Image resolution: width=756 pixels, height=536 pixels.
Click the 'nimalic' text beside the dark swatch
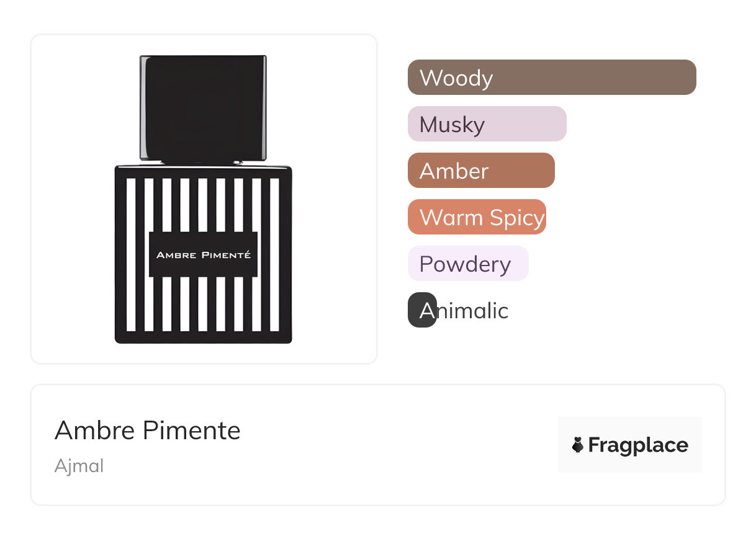pyautogui.click(x=472, y=310)
